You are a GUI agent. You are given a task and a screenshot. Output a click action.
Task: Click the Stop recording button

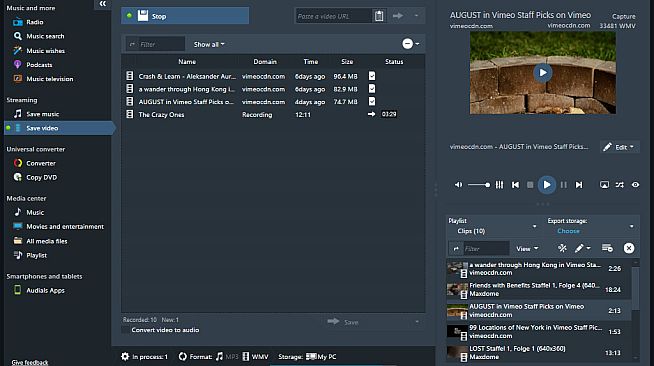tap(185, 16)
